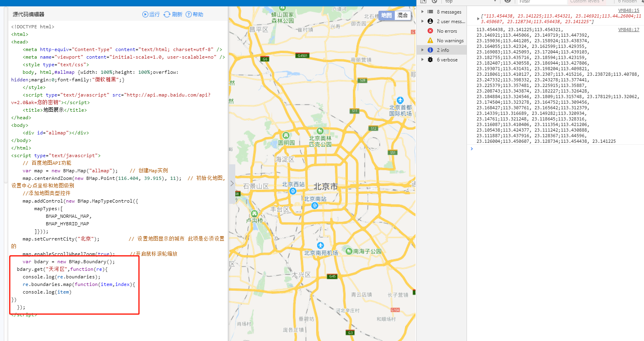Click the S51 highway shield on map
644x341 pixels.
[x=393, y=152]
